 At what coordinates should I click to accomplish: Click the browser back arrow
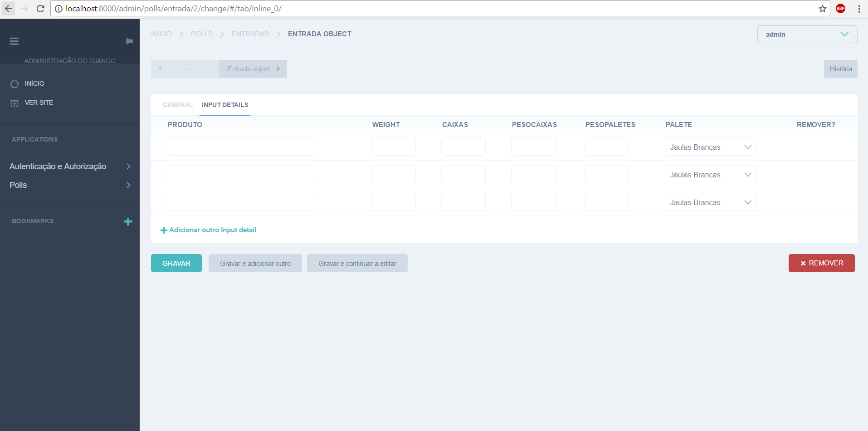[9, 9]
